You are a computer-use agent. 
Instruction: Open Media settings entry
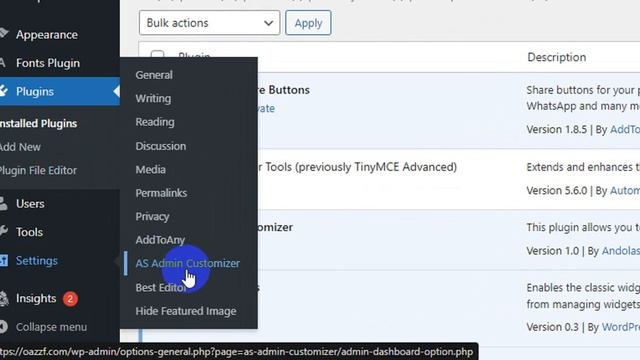[x=151, y=169]
